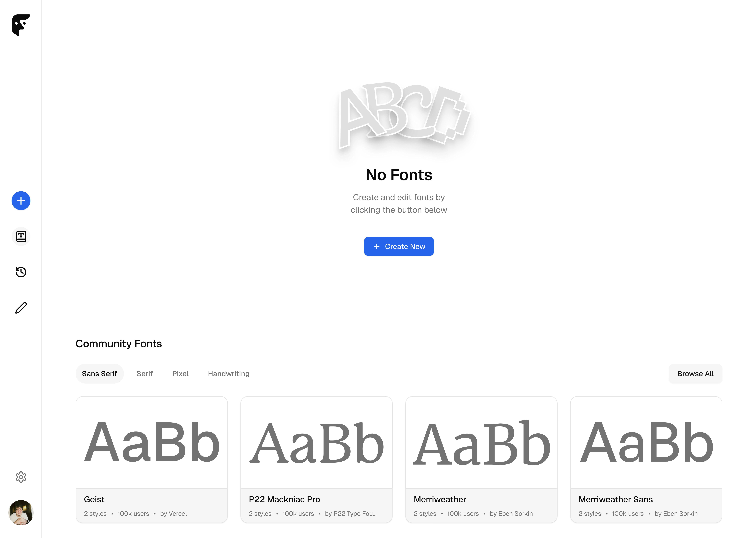The height and width of the screenshot is (538, 756).
Task: Select the Sans Serif tab
Action: click(99, 374)
